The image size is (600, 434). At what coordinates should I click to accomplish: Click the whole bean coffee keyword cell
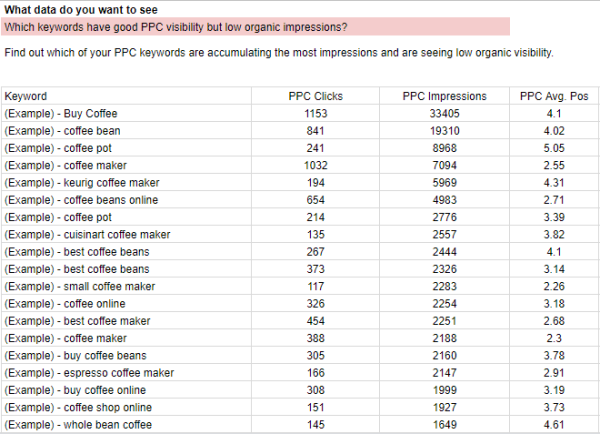point(126,424)
